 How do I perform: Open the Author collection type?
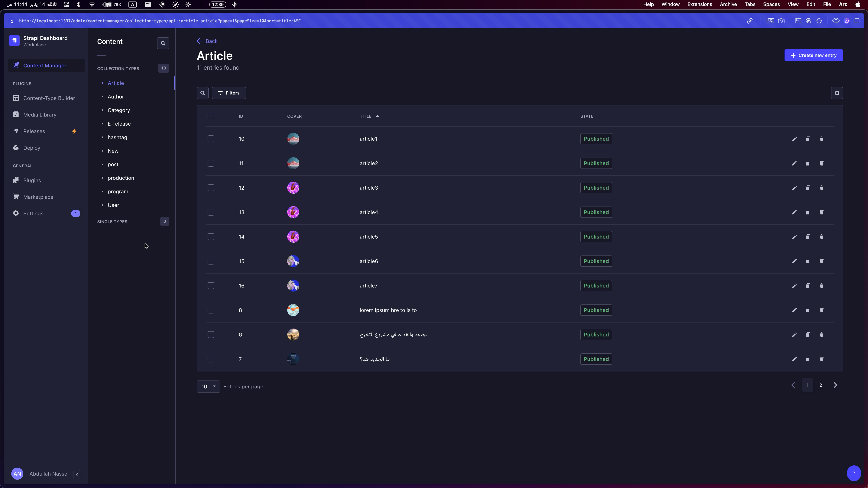[x=116, y=97]
